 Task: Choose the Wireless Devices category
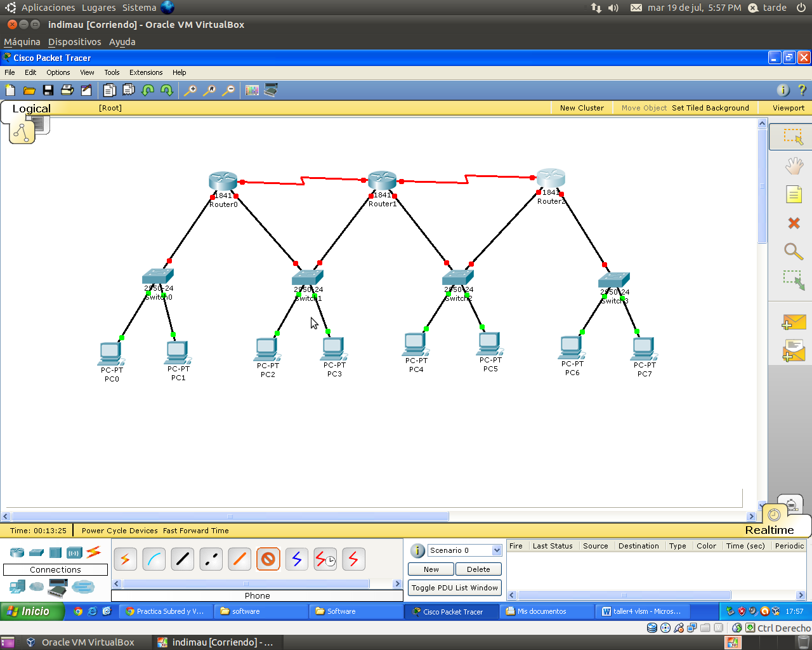coord(75,552)
